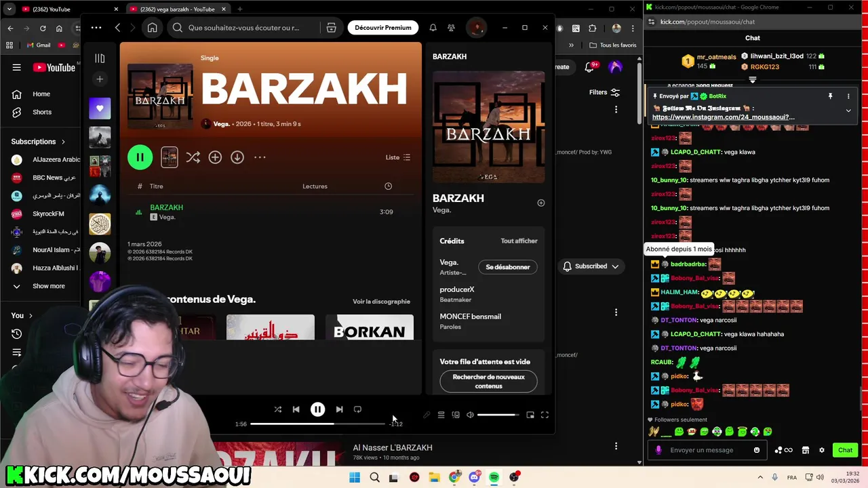The width and height of the screenshot is (868, 488).
Task: Open Spotify friend activity icon
Action: click(x=451, y=28)
